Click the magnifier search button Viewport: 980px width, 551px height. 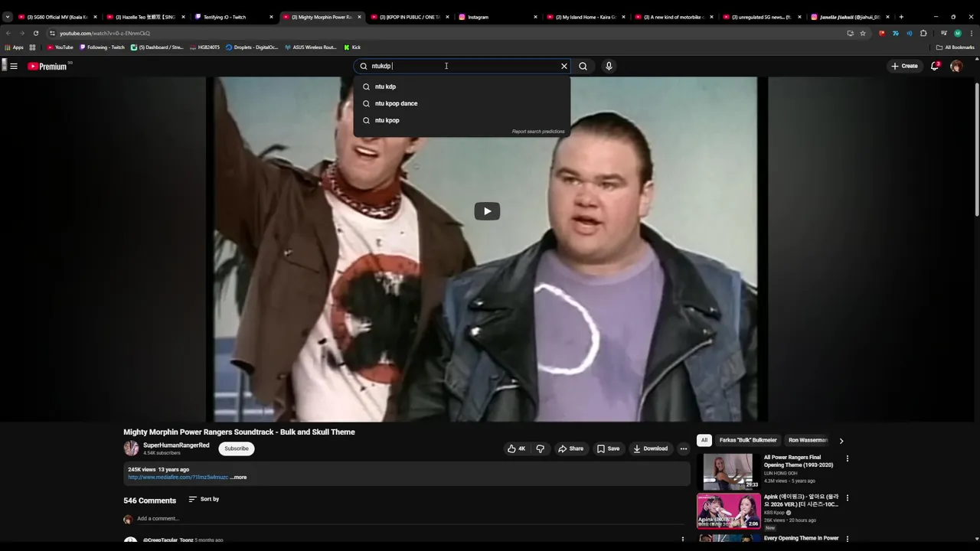tap(583, 66)
